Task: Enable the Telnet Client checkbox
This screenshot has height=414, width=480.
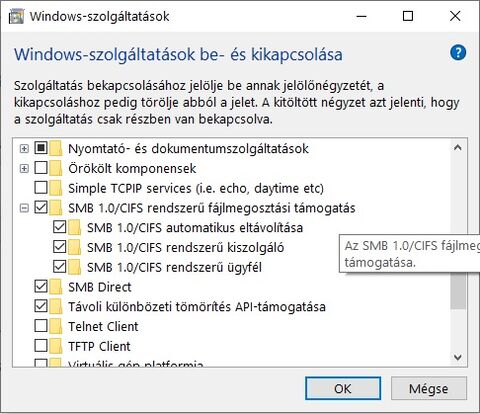Action: click(x=41, y=326)
